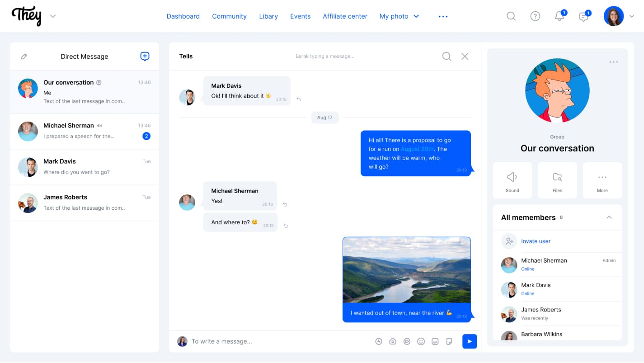Click the sticker icon in message bar
This screenshot has height=363, width=644.
[x=449, y=342]
